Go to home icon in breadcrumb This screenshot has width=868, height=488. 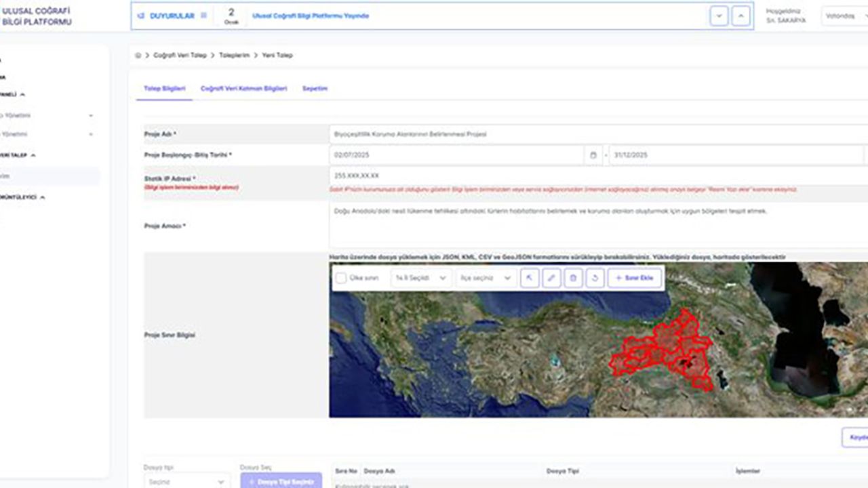tap(138, 55)
